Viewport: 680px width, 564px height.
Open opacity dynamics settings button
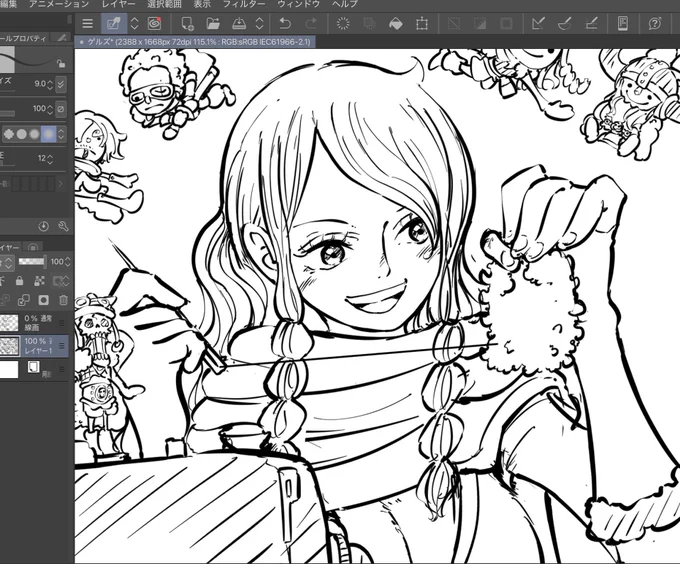[x=61, y=108]
